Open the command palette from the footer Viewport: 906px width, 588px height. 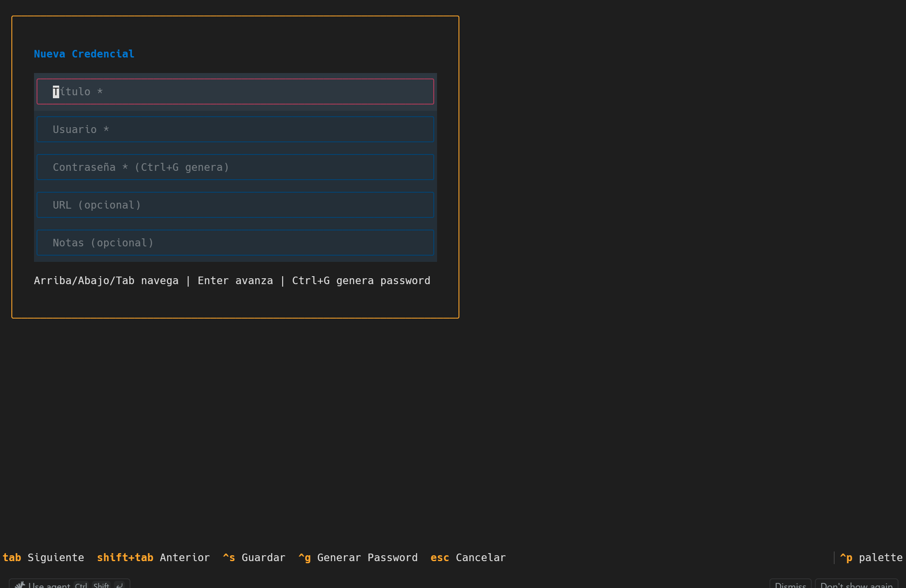coord(871,557)
